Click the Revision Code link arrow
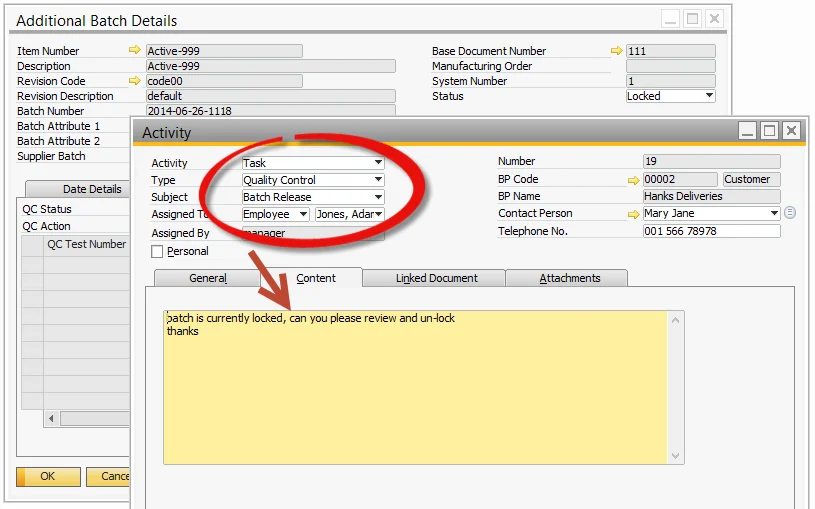 (x=135, y=81)
